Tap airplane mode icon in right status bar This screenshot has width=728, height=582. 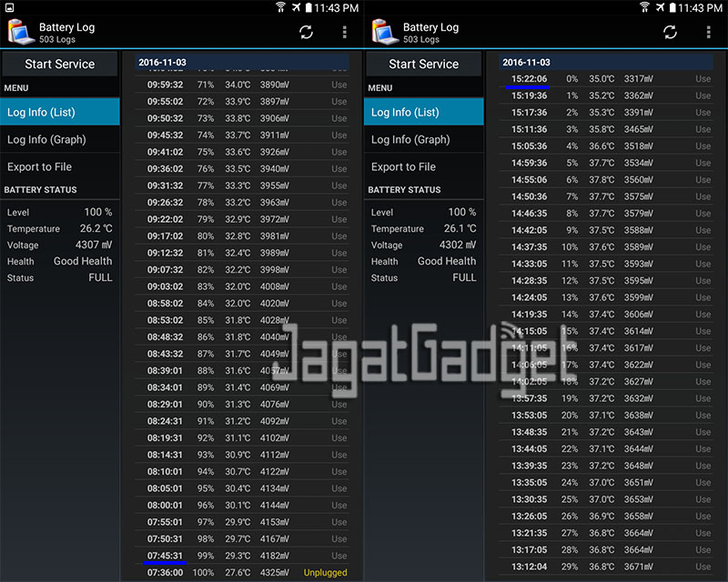click(660, 7)
